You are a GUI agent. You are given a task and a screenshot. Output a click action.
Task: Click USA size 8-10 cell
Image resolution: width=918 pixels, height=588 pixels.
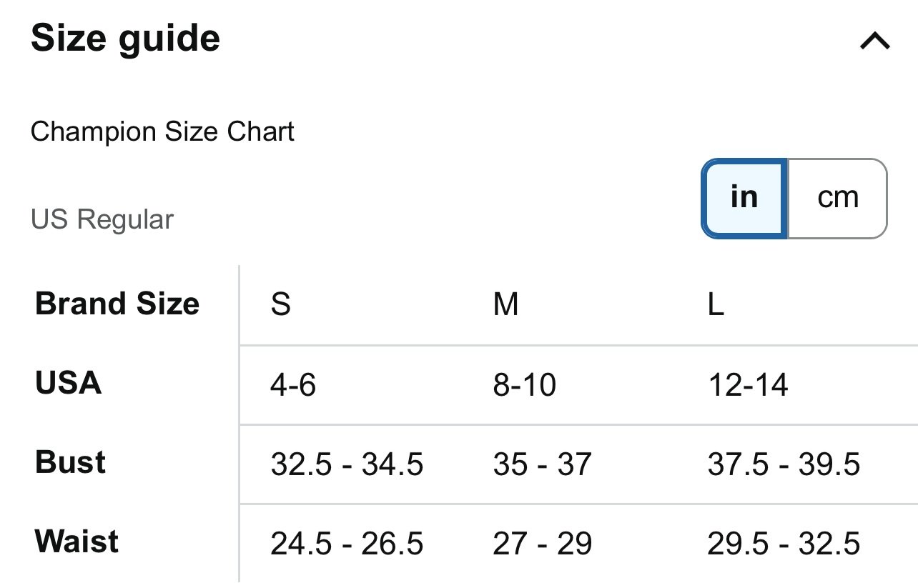point(524,387)
